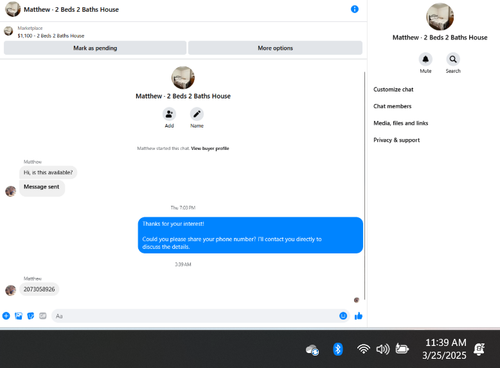The height and width of the screenshot is (368, 500).
Task: Click the blue 'Thanks for your interest!' message
Action: click(x=250, y=235)
